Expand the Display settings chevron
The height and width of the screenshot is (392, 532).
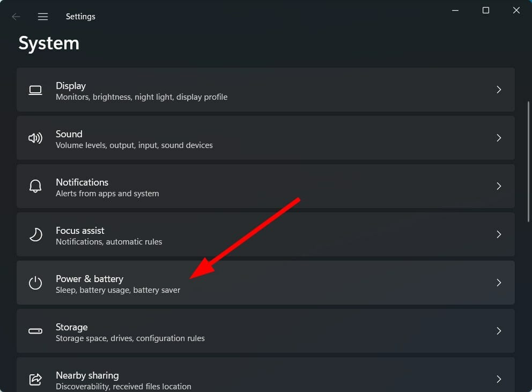499,90
